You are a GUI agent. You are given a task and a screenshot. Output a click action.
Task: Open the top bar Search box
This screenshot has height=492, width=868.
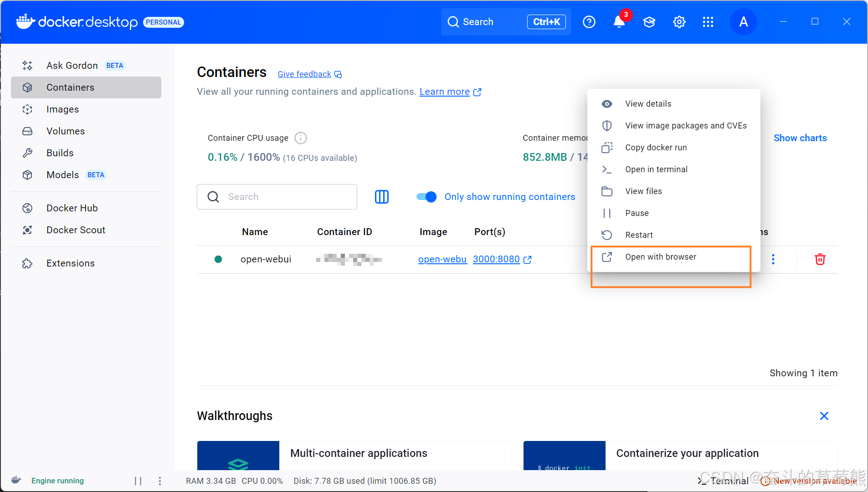point(506,22)
